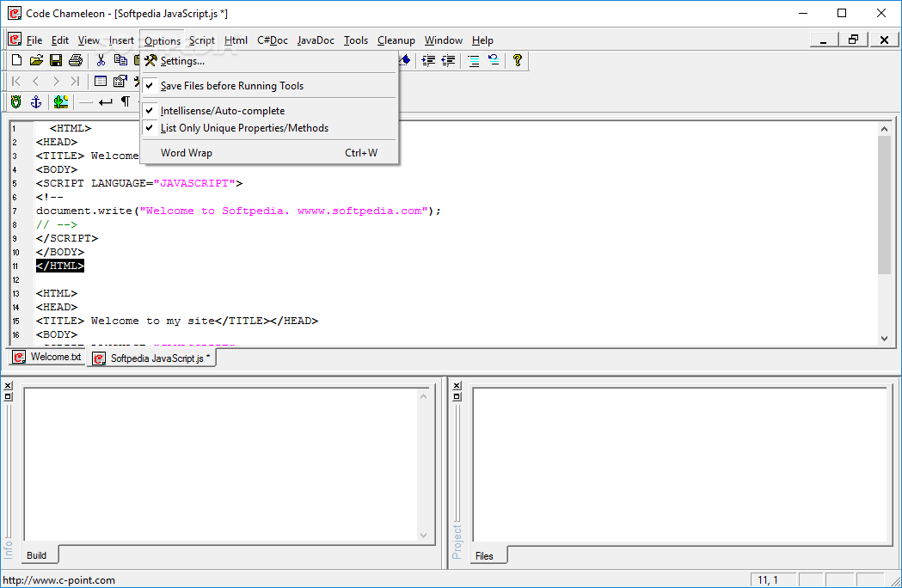The width and height of the screenshot is (902, 588).
Task: Open the Help menu
Action: [x=482, y=40]
